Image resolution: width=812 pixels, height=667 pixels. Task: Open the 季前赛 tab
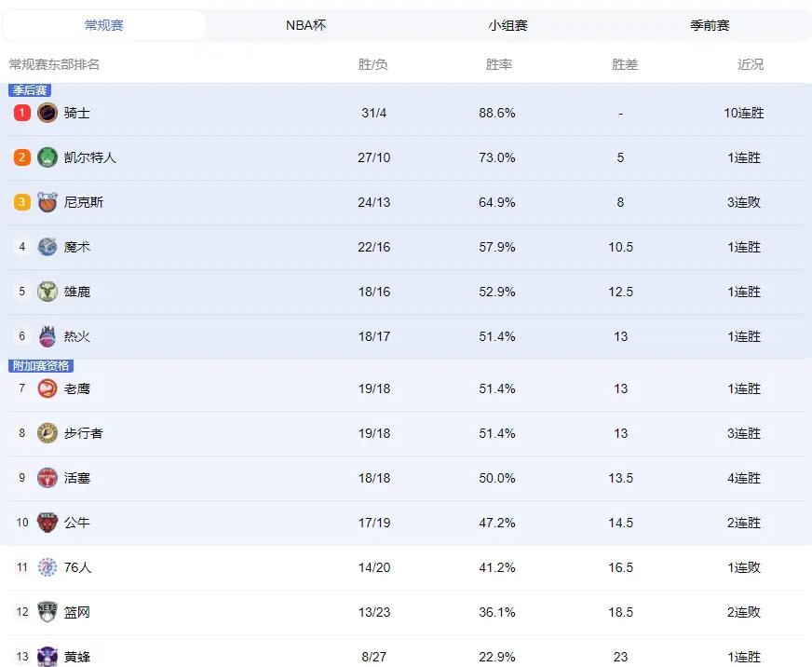pyautogui.click(x=710, y=25)
